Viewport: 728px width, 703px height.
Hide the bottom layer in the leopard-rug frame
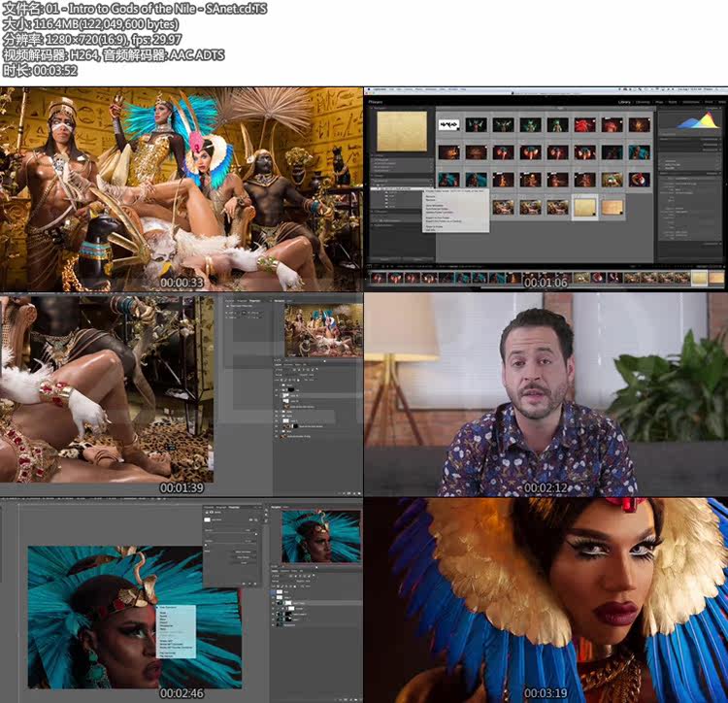pos(277,436)
